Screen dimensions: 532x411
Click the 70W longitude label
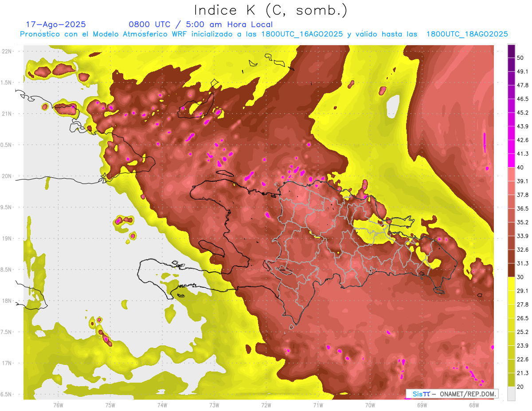tap(370, 405)
